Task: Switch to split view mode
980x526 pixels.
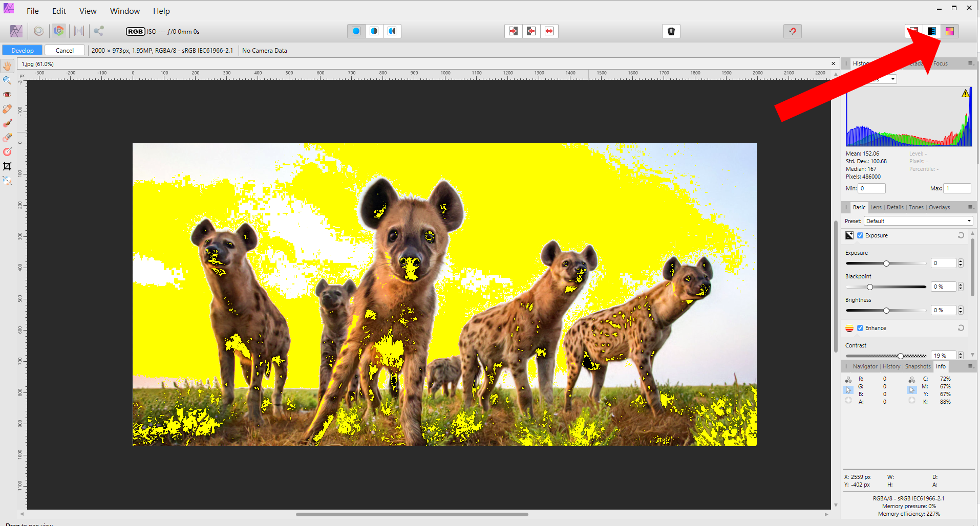Action: [374, 31]
